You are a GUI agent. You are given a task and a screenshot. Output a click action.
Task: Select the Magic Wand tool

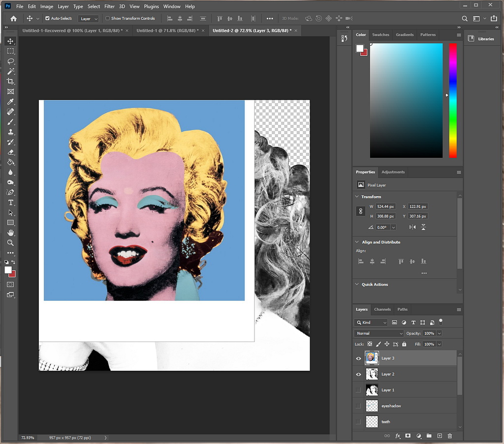pos(11,71)
